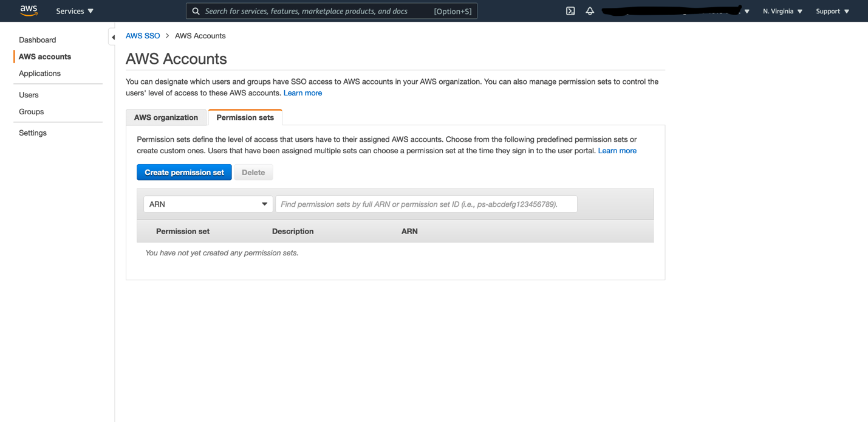Click the Description column header
This screenshot has width=868, height=422.
(293, 231)
